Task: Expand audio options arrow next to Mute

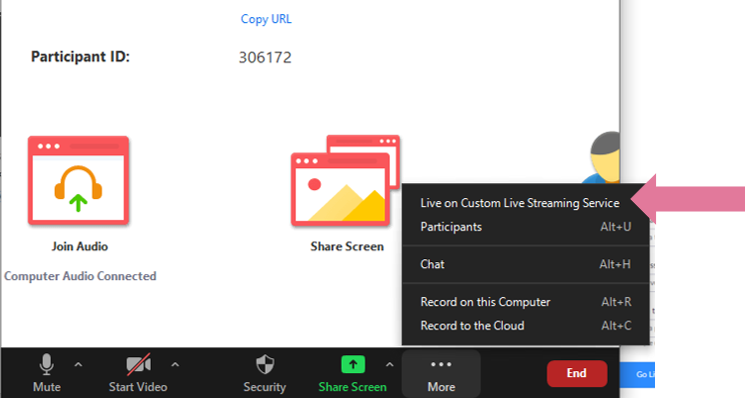Action: [78, 365]
